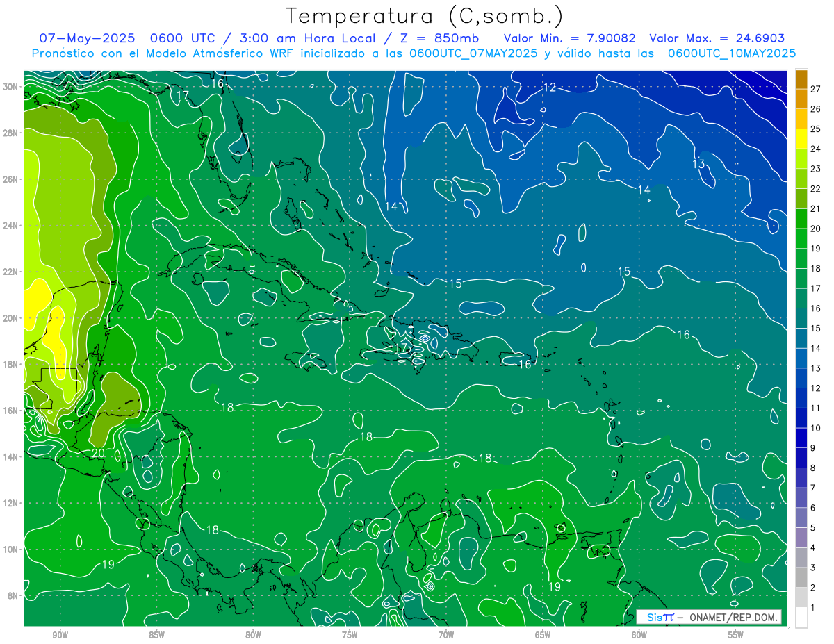Image resolution: width=834 pixels, height=644 pixels.
Task: Click the dark orange legend swatch above 27
Action: [801, 79]
